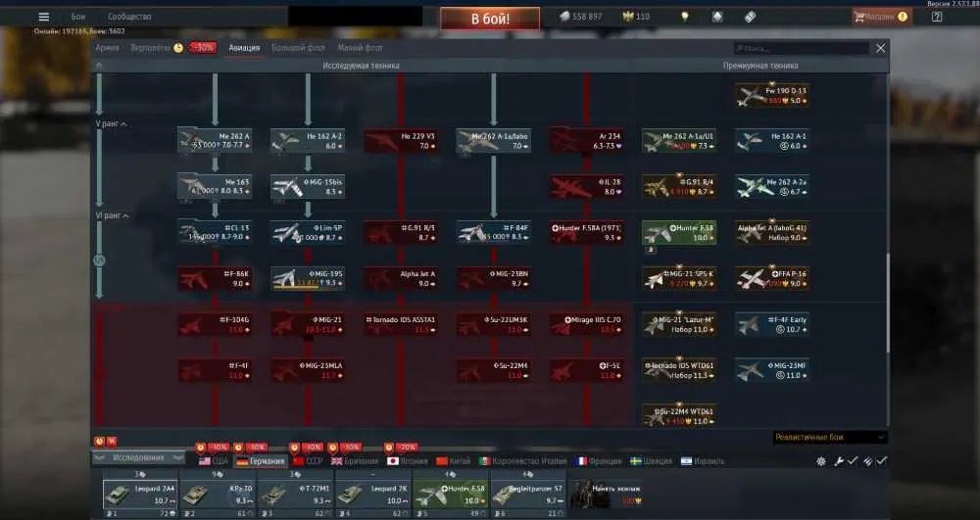The height and width of the screenshot is (520, 980).
Task: Click the warbonds icon beside the lightbulb
Action: [x=717, y=17]
